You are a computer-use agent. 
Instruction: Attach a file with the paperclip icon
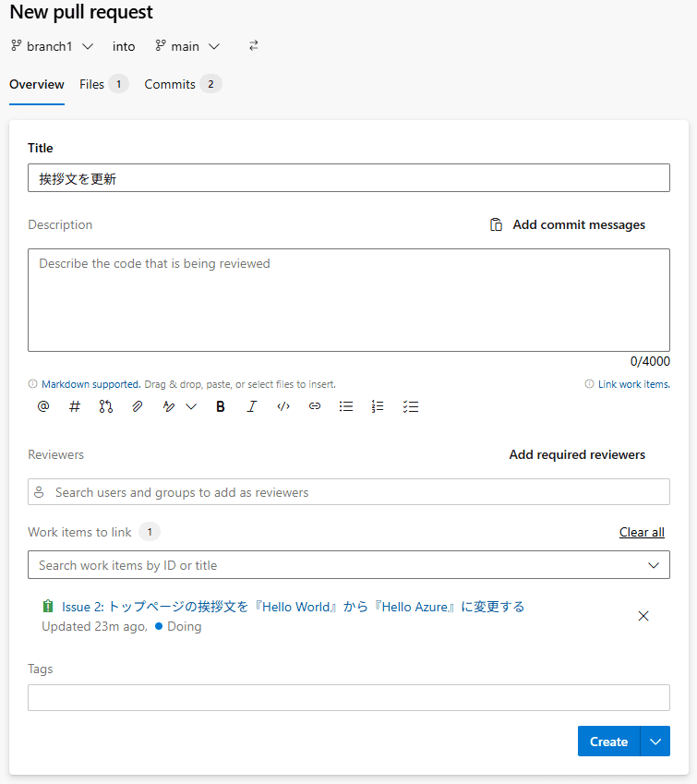tap(137, 406)
